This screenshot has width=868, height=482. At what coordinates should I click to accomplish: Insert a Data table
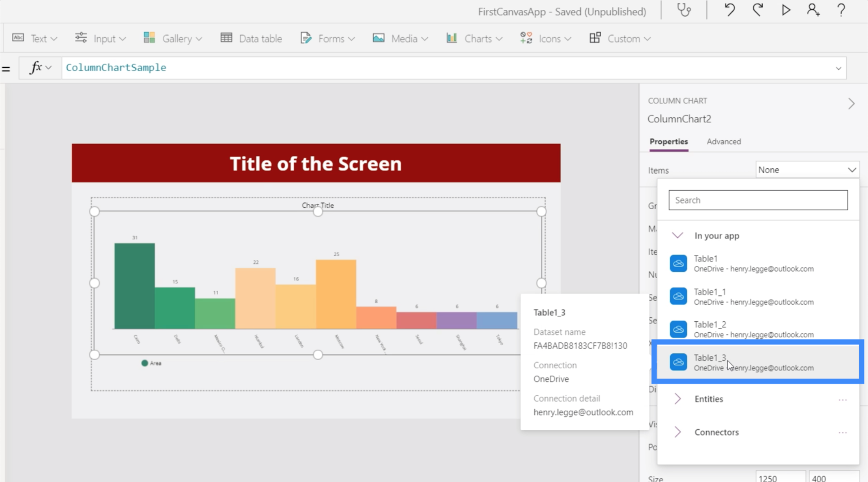click(251, 38)
